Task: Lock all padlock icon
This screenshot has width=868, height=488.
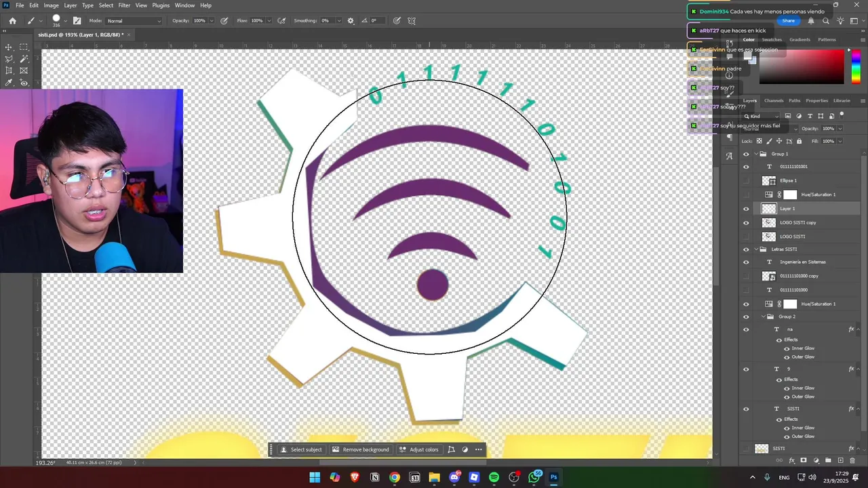Action: point(799,141)
